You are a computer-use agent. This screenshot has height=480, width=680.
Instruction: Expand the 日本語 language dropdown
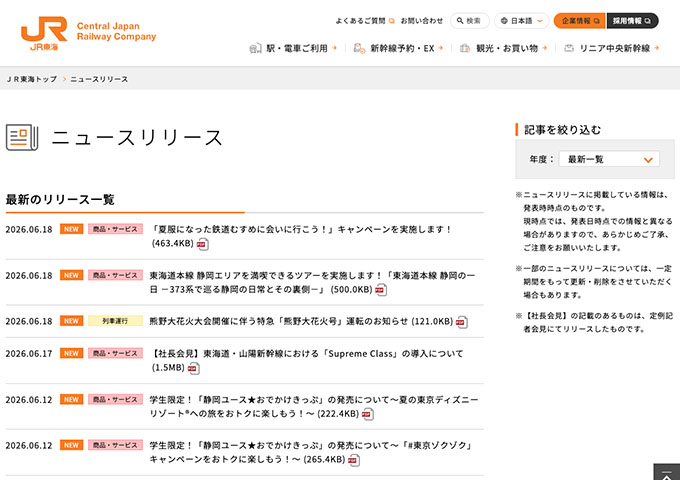click(x=522, y=21)
